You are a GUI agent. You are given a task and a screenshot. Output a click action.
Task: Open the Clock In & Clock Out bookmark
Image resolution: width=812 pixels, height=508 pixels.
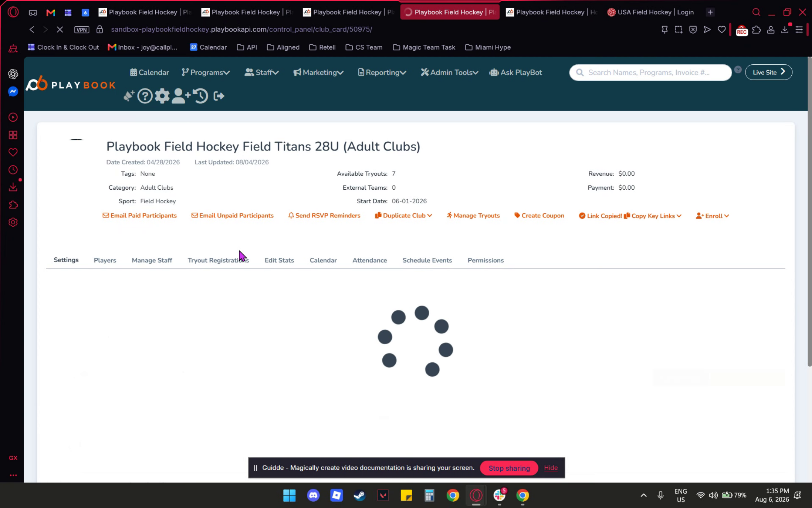click(63, 47)
